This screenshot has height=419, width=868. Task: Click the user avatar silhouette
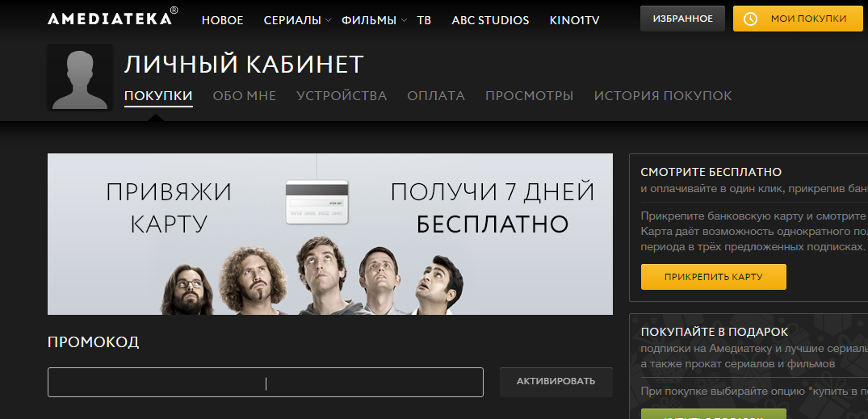(80, 77)
